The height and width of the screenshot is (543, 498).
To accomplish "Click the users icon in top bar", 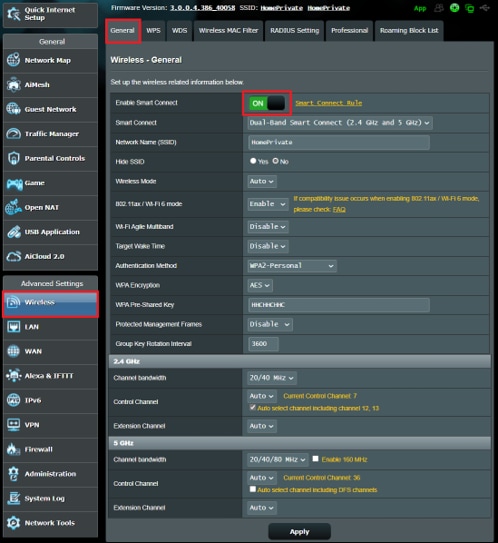I will [x=439, y=8].
